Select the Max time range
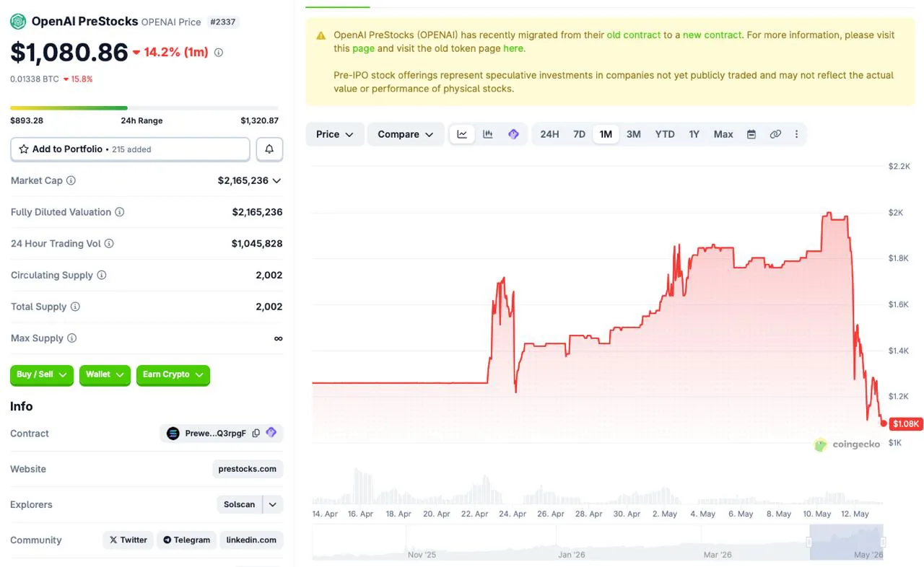 723,134
